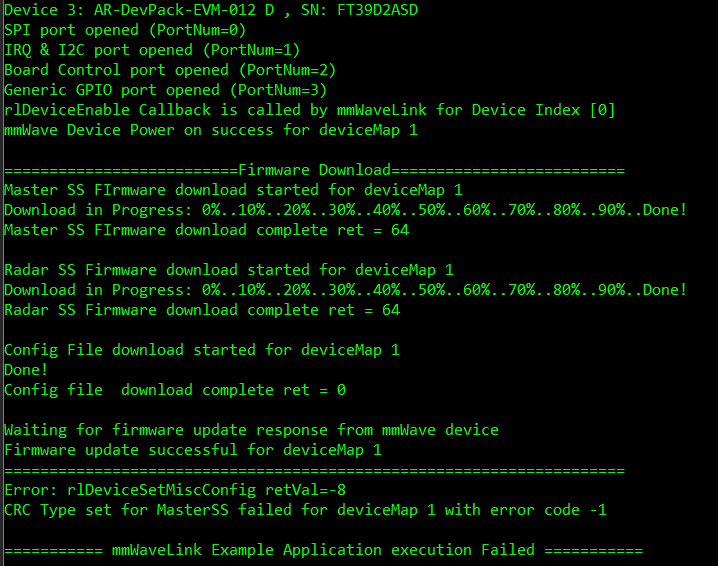Click the rlDeviceEnable Callback message line
718x566 pixels.
click(310, 110)
